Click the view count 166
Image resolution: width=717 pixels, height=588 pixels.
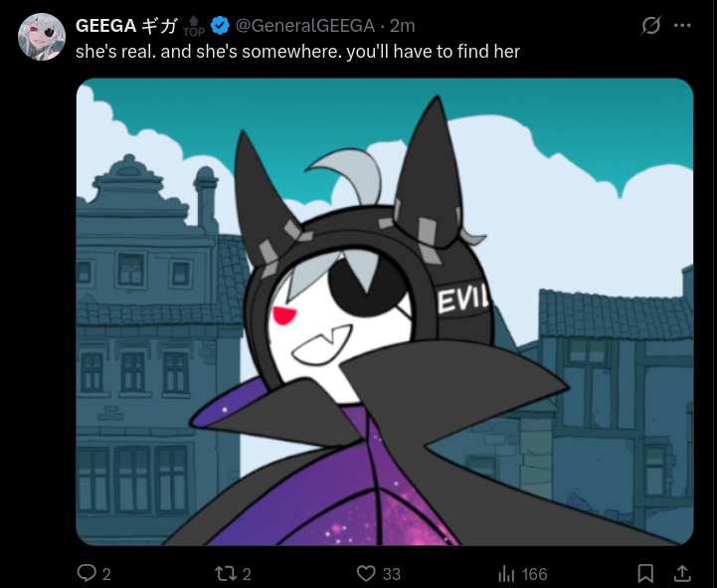(534, 574)
